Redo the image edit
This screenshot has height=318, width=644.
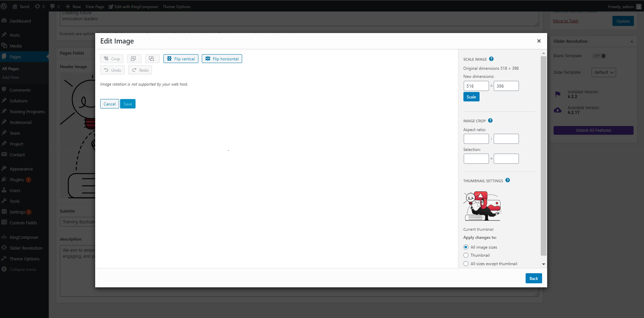click(140, 70)
